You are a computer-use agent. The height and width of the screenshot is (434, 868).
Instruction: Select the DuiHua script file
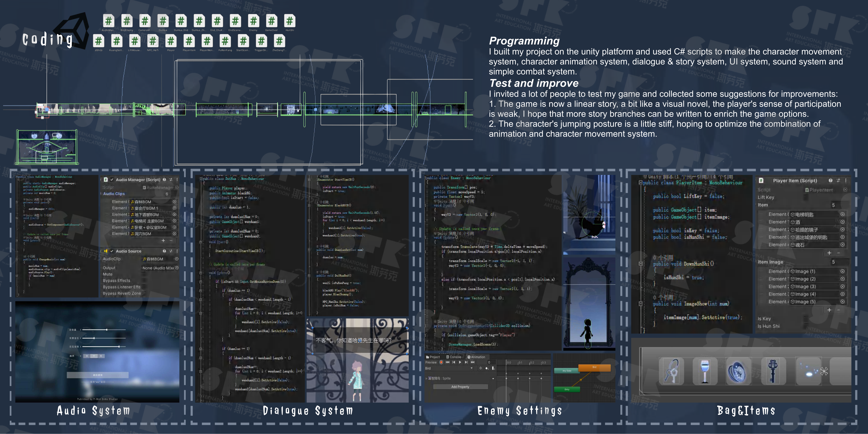pos(163,21)
